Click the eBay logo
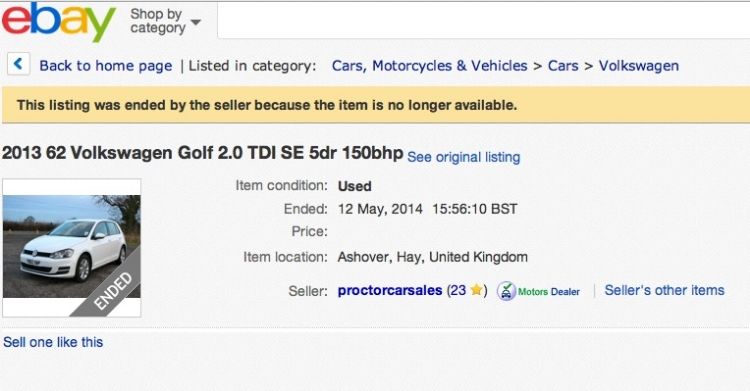 (x=58, y=21)
